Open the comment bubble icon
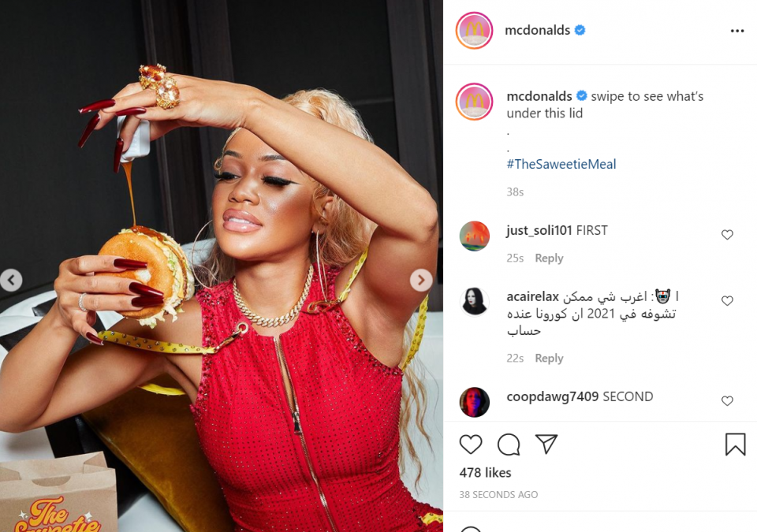Viewport: 757px width, 532px height. tap(509, 445)
